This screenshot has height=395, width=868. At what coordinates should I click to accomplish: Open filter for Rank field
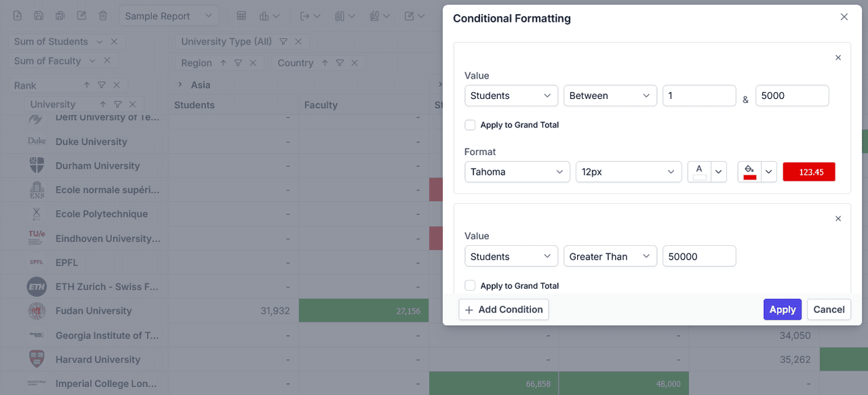click(x=102, y=85)
